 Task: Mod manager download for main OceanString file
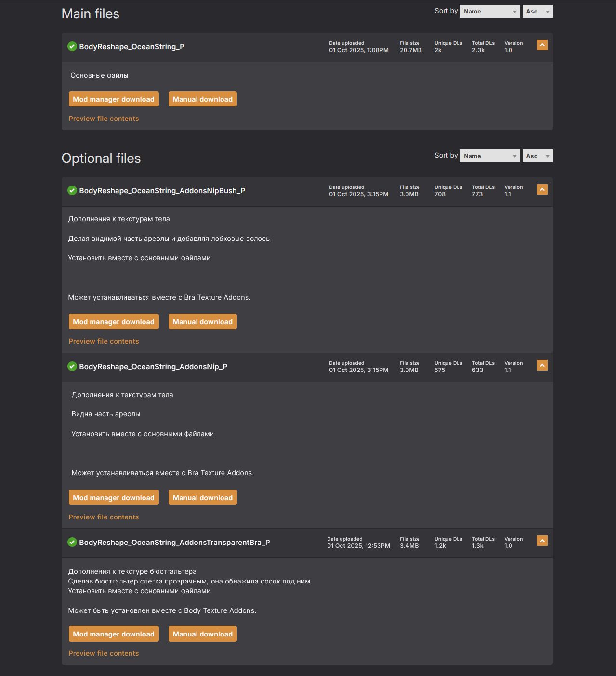(114, 99)
